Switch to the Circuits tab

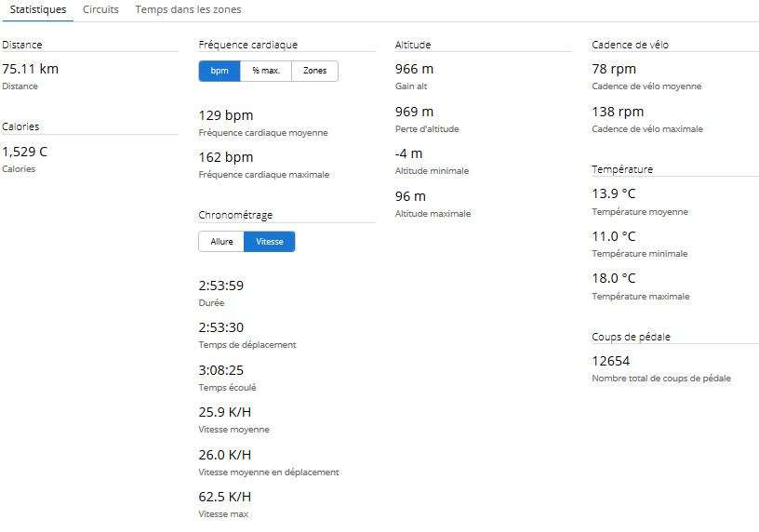[100, 10]
